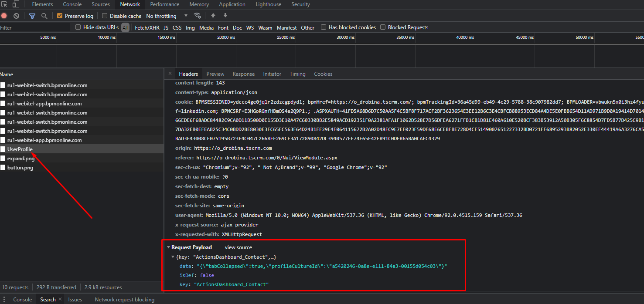The width and height of the screenshot is (644, 304).
Task: Show the request Cookies tab
Action: tap(323, 74)
